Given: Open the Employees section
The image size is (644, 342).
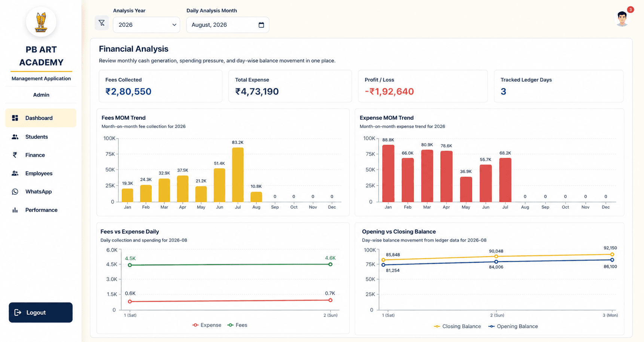Looking at the screenshot, I should tap(41, 173).
